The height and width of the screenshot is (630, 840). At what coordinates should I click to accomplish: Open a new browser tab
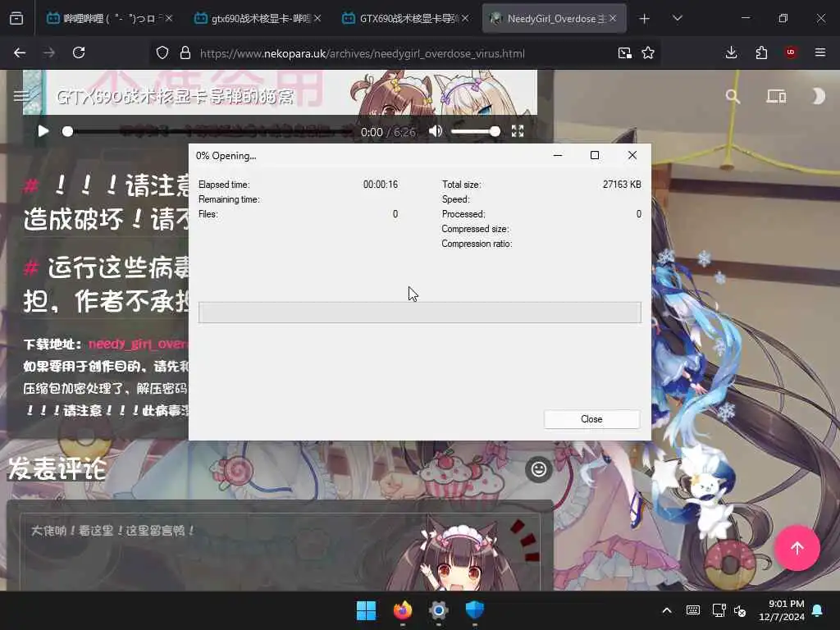645,19
